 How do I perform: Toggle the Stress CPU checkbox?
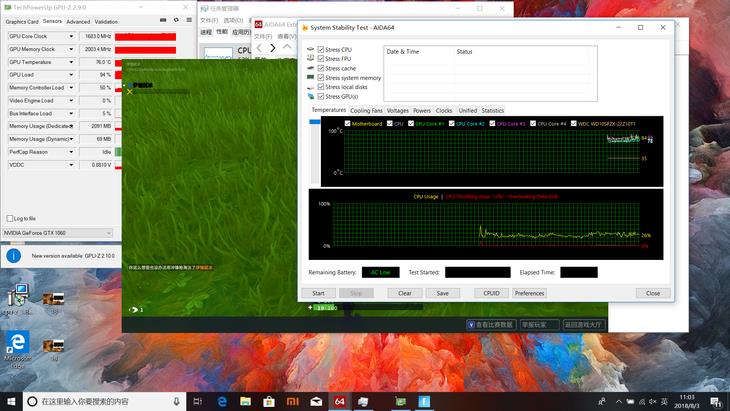point(321,49)
